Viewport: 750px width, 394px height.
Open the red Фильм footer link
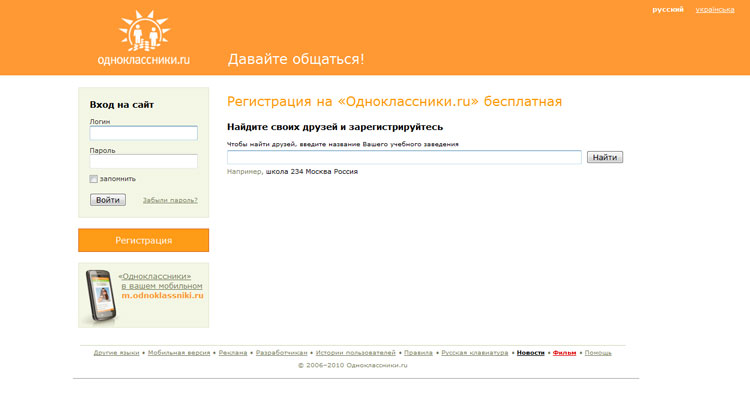coord(564,353)
